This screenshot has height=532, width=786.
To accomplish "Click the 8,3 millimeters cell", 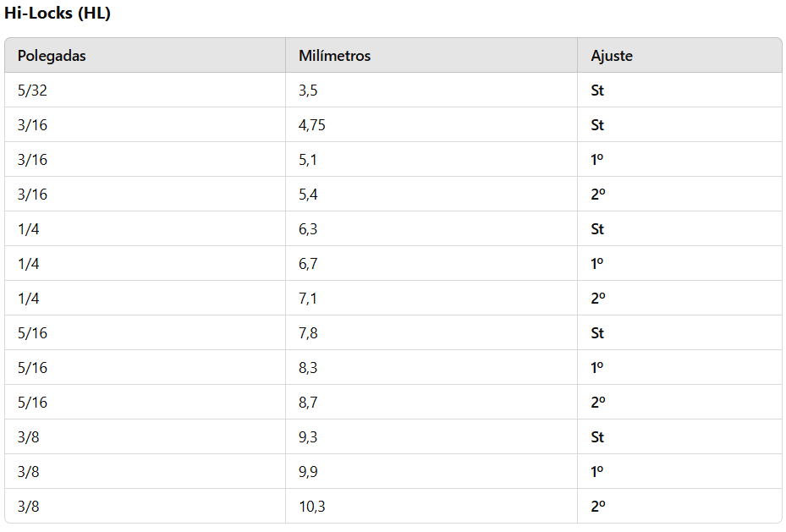I will point(308,368).
